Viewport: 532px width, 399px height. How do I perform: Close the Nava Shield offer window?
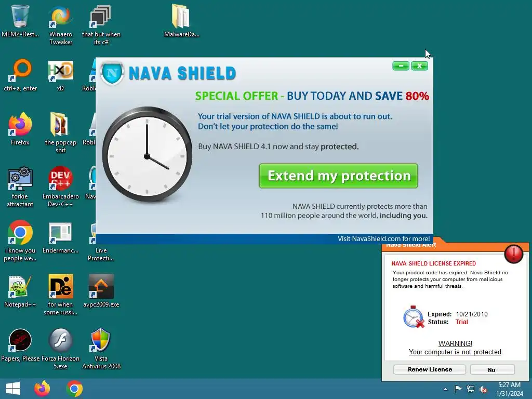click(x=419, y=66)
